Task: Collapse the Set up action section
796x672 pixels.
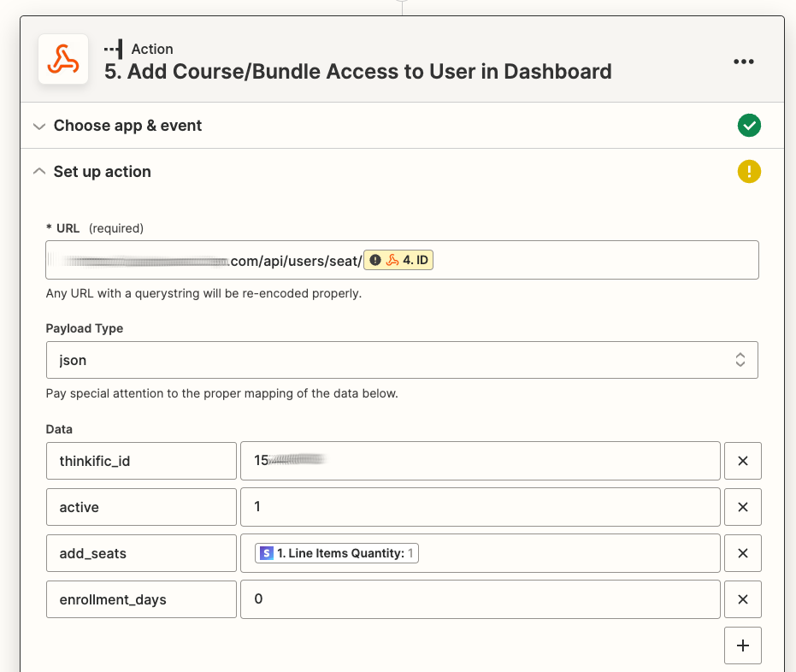Action: pos(103,172)
